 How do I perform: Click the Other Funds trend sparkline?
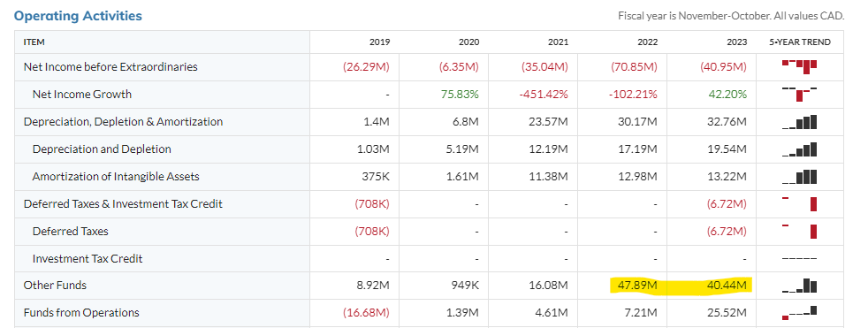tap(799, 286)
